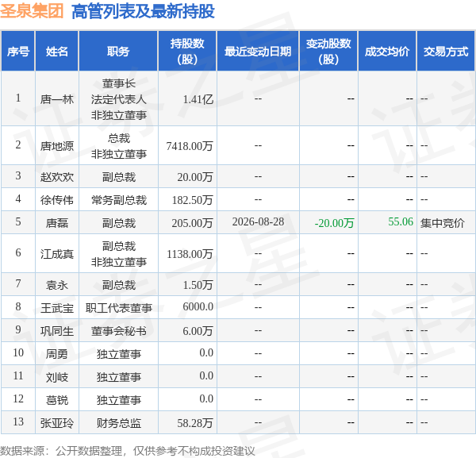The height and width of the screenshot is (458, 476).
Task: Click the 数据来源 footer disclaimer text
Action: pyautogui.click(x=128, y=451)
